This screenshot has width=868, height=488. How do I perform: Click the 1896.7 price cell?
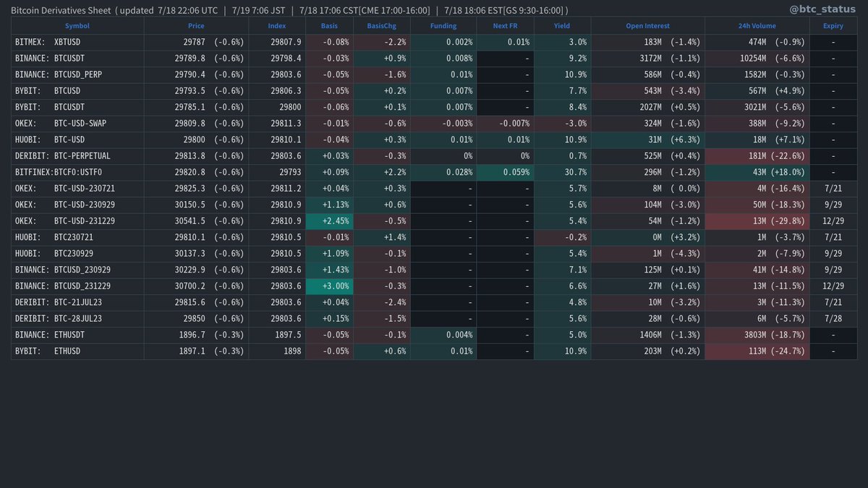(x=196, y=335)
